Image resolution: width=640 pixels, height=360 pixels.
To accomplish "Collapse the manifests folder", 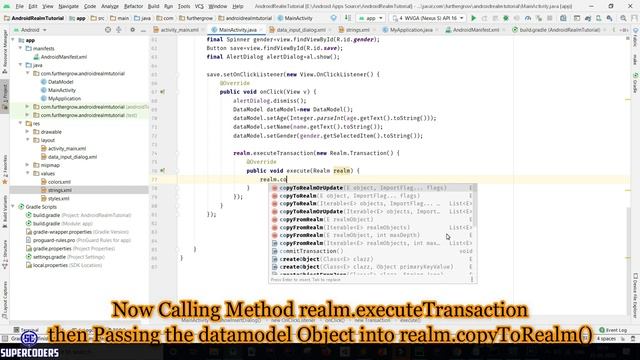I will [20, 48].
